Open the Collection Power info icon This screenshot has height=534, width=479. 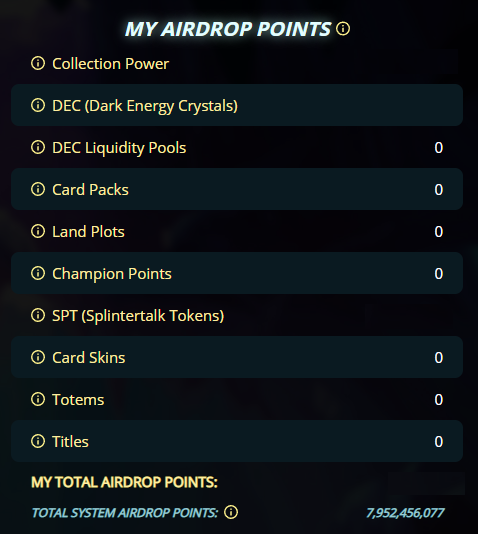pos(38,63)
